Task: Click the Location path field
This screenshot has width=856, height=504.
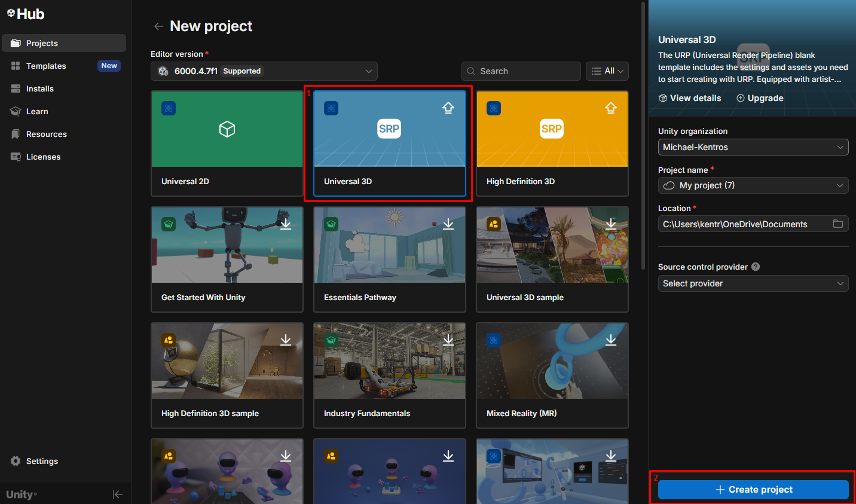Action: pyautogui.click(x=753, y=224)
